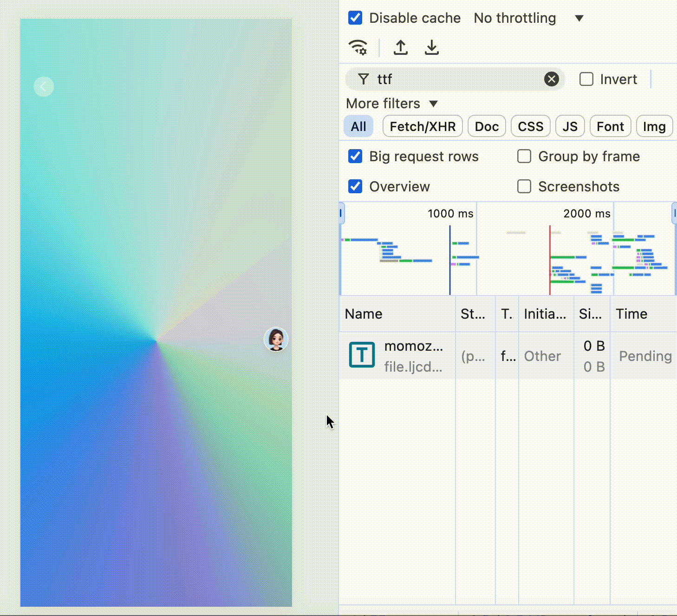
Task: Open network conditions wifi icon
Action: [x=358, y=47]
